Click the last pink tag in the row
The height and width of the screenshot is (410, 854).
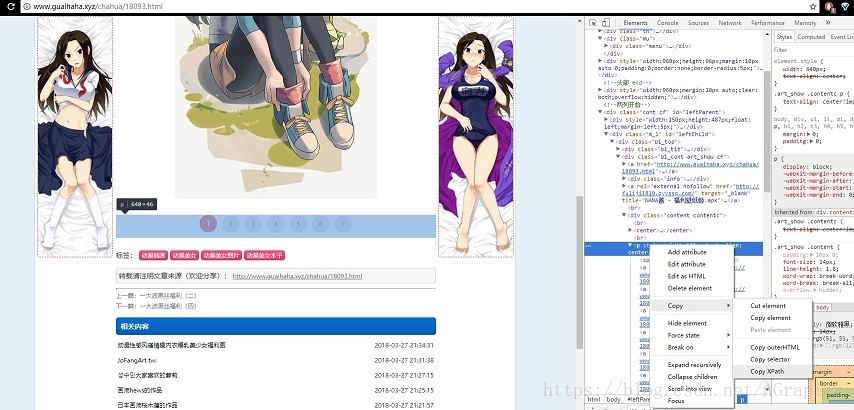point(265,255)
